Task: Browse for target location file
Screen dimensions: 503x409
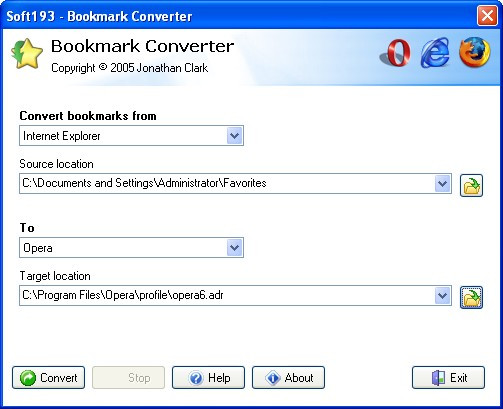Action: pyautogui.click(x=471, y=297)
